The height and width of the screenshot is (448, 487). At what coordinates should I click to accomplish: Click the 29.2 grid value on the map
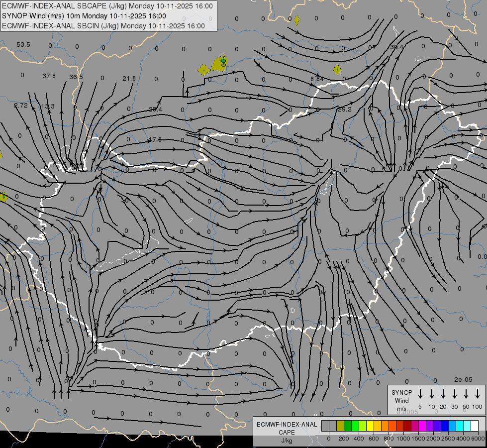pos(344,109)
